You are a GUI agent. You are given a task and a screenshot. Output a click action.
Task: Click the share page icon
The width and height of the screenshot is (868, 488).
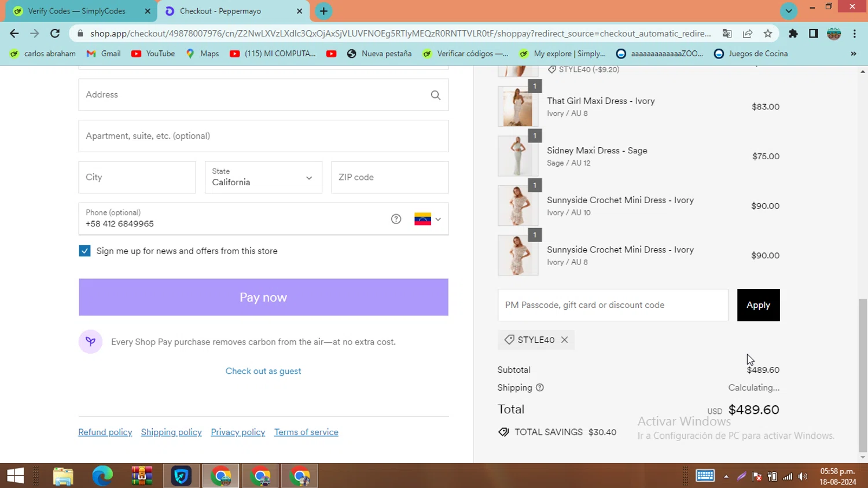click(748, 34)
